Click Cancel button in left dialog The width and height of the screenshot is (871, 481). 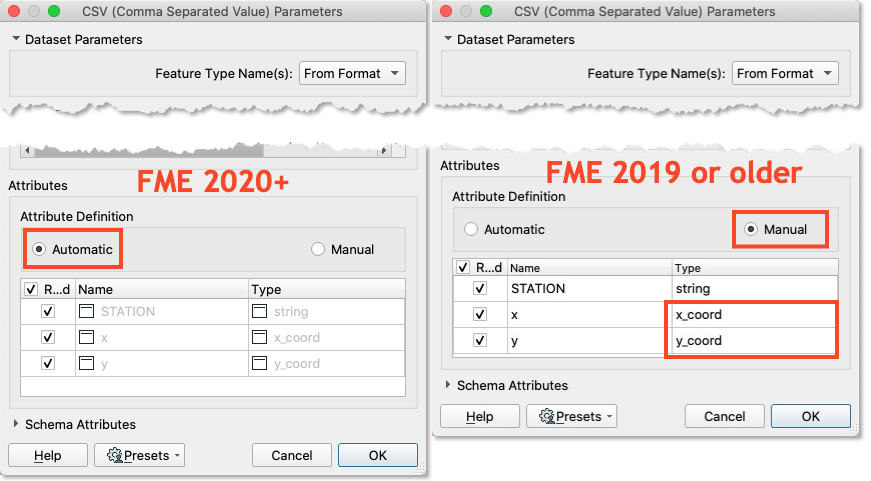click(x=292, y=456)
